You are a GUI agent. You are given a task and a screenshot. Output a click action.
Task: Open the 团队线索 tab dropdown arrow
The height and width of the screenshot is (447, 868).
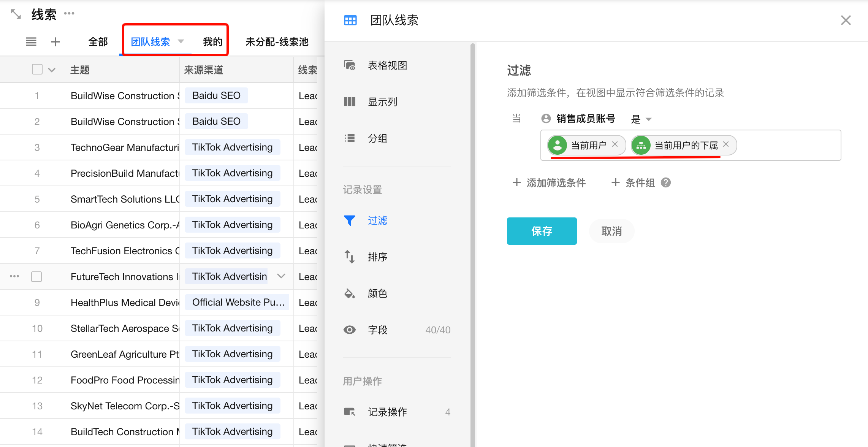(181, 41)
